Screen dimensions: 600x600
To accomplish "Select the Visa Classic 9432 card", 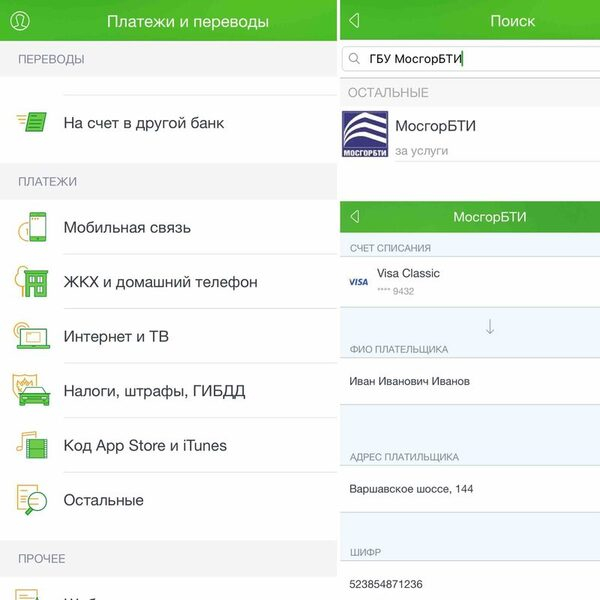I will point(470,282).
